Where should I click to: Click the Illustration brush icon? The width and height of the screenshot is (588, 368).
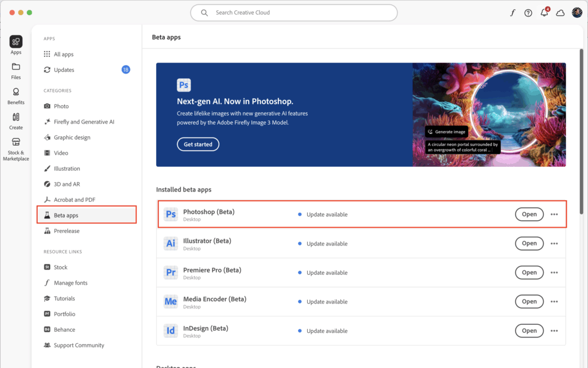[x=47, y=168]
